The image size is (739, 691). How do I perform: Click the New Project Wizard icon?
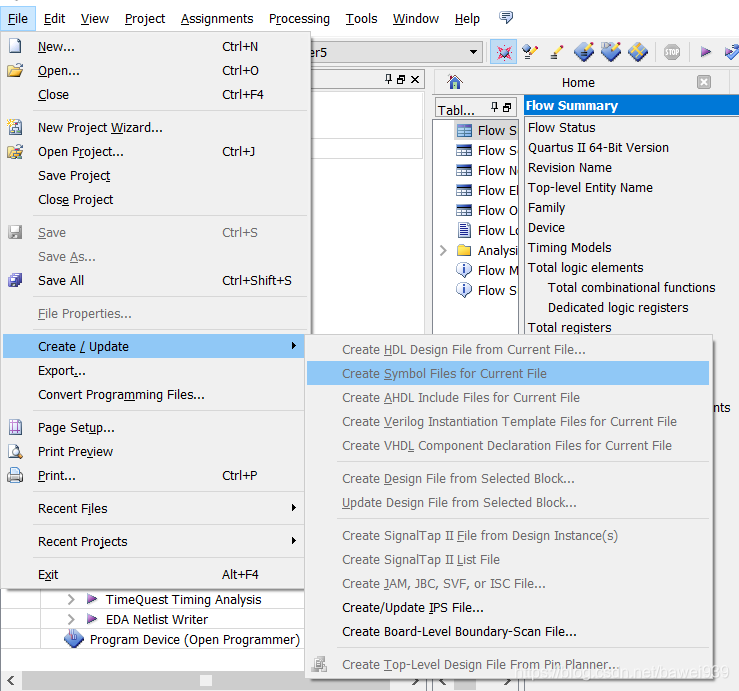[15, 127]
